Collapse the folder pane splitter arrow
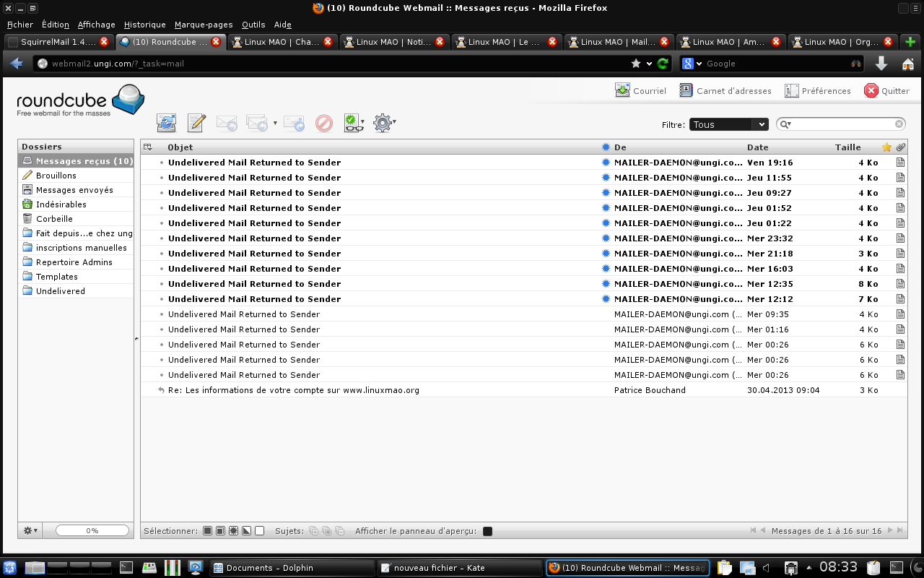 pyautogui.click(x=137, y=338)
